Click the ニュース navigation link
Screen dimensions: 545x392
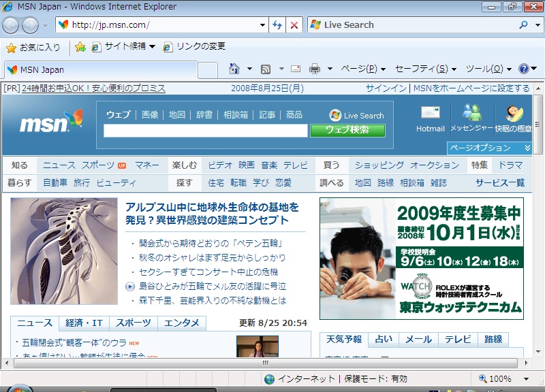[59, 165]
